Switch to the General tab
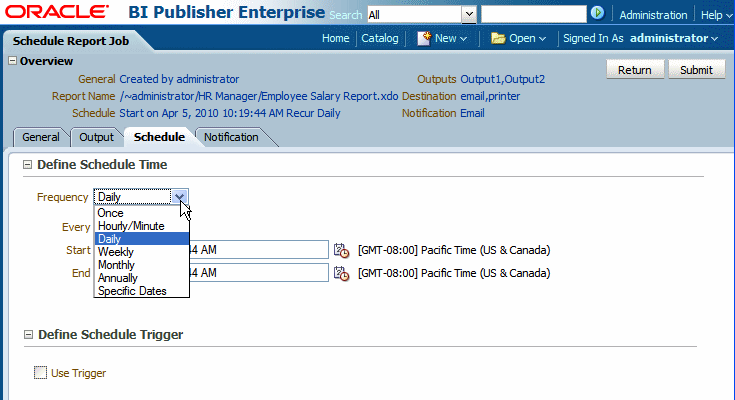Image resolution: width=735 pixels, height=400 pixels. (x=41, y=137)
